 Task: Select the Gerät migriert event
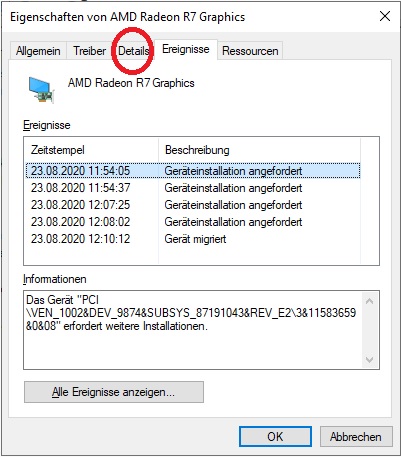[x=193, y=239]
